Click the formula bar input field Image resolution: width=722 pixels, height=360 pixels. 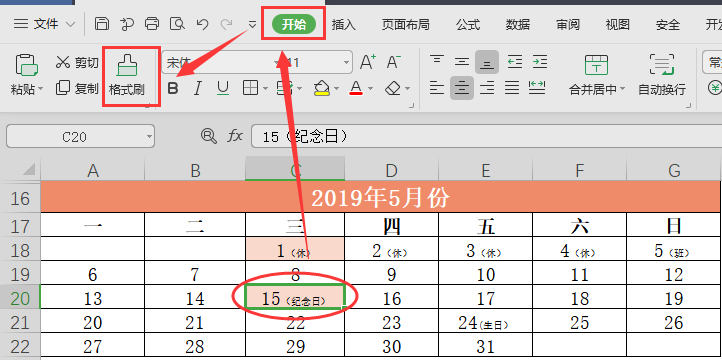[x=486, y=136]
